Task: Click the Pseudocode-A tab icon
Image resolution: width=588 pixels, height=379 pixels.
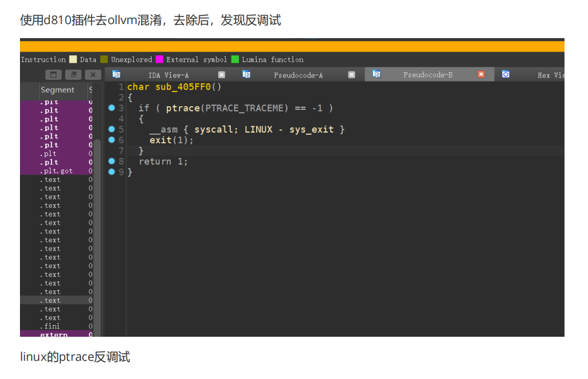Action: pyautogui.click(x=246, y=74)
